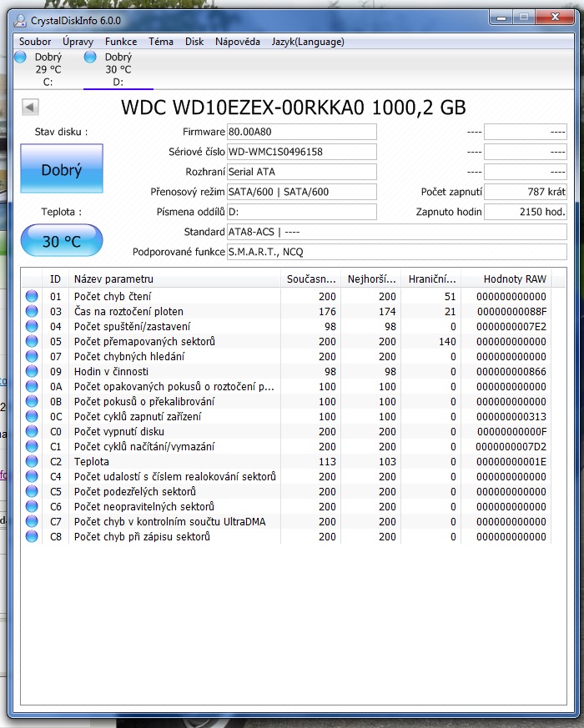Open the Nápověda menu
This screenshot has width=584, height=728.
coord(238,42)
